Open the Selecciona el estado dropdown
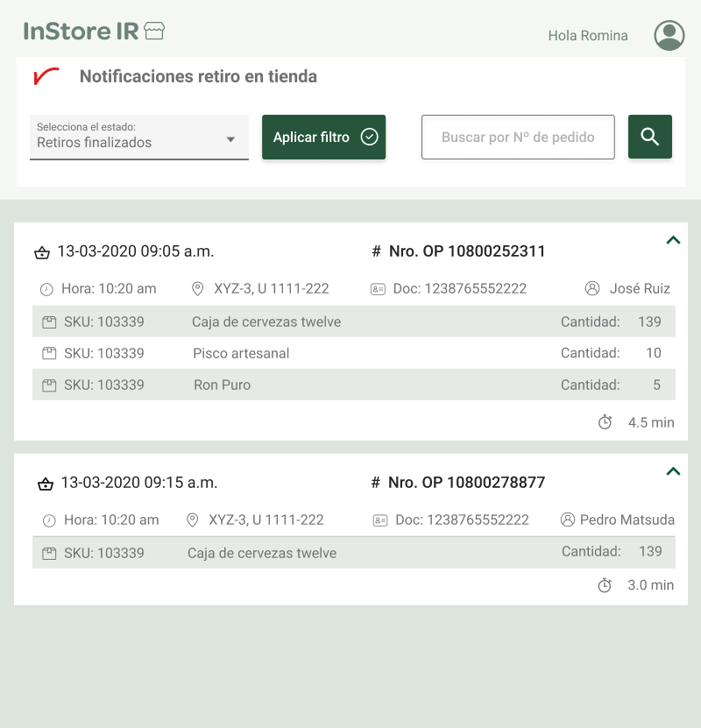Viewport: 701px width, 728px height. [x=139, y=138]
